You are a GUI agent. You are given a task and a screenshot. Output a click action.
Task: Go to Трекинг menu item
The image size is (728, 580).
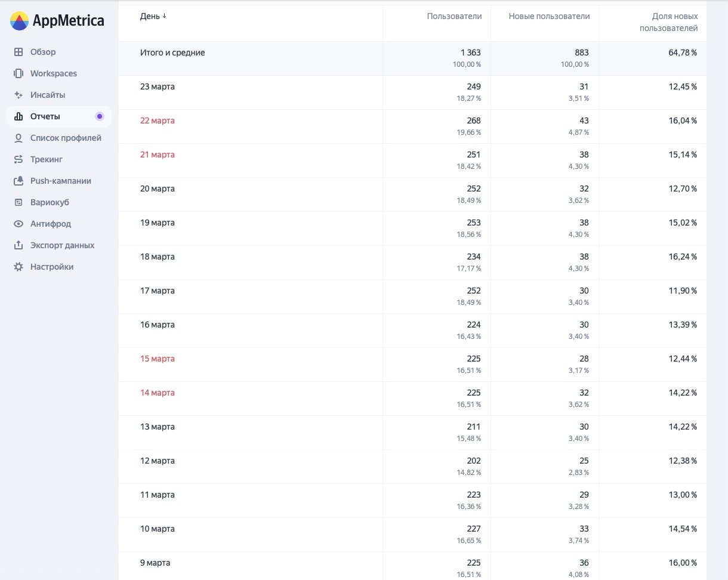click(x=47, y=159)
